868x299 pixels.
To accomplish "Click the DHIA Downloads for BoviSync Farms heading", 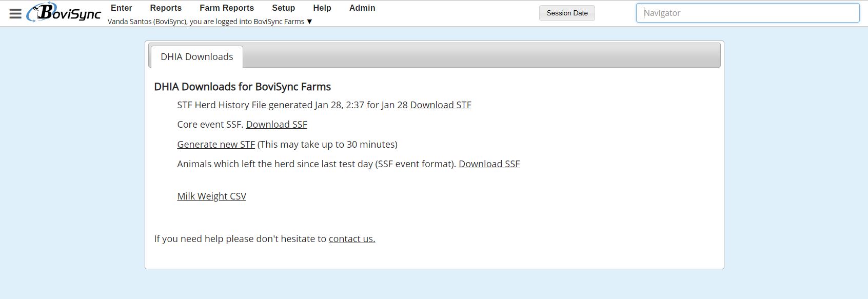I will [243, 87].
